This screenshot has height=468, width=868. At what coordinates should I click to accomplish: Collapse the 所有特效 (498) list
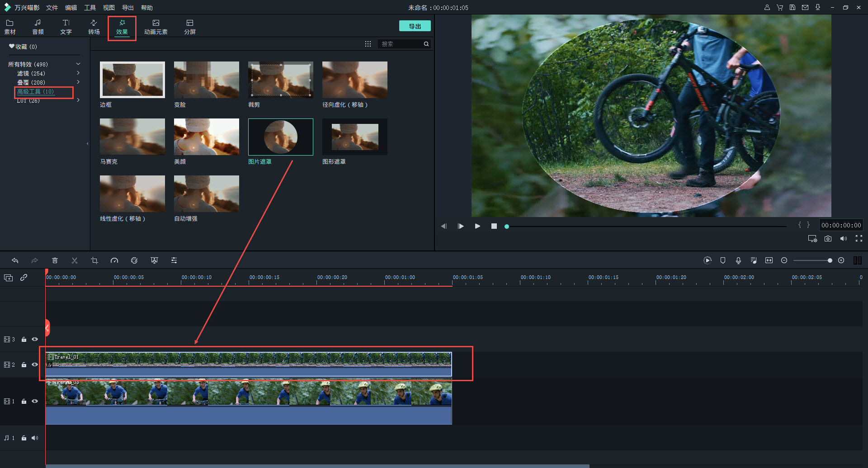[x=78, y=64]
